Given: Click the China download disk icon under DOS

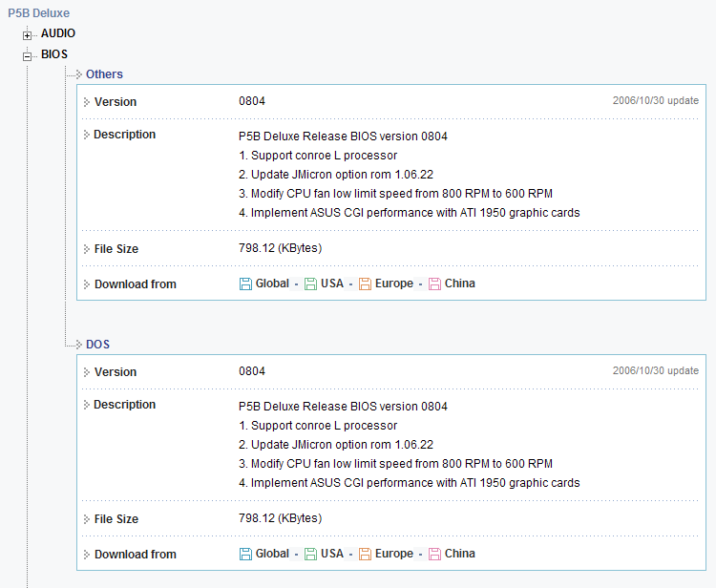Looking at the screenshot, I should point(434,555).
